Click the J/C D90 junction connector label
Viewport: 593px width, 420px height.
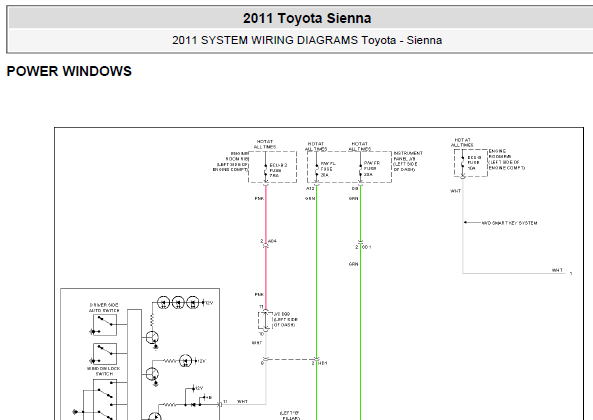click(285, 319)
